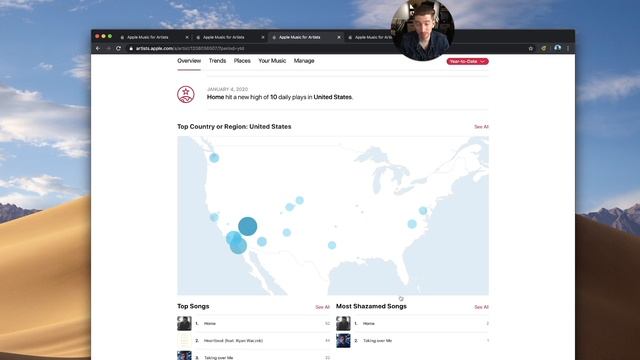Open Taking over Me in Most Shazamed Songs

click(x=412, y=340)
